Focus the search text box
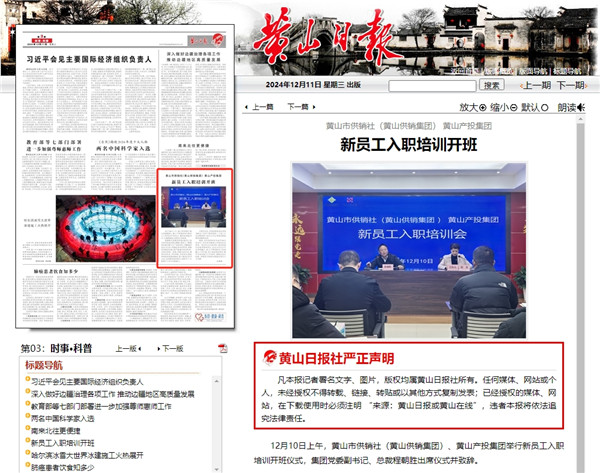Viewport: 600px width, 473px height. [432, 86]
